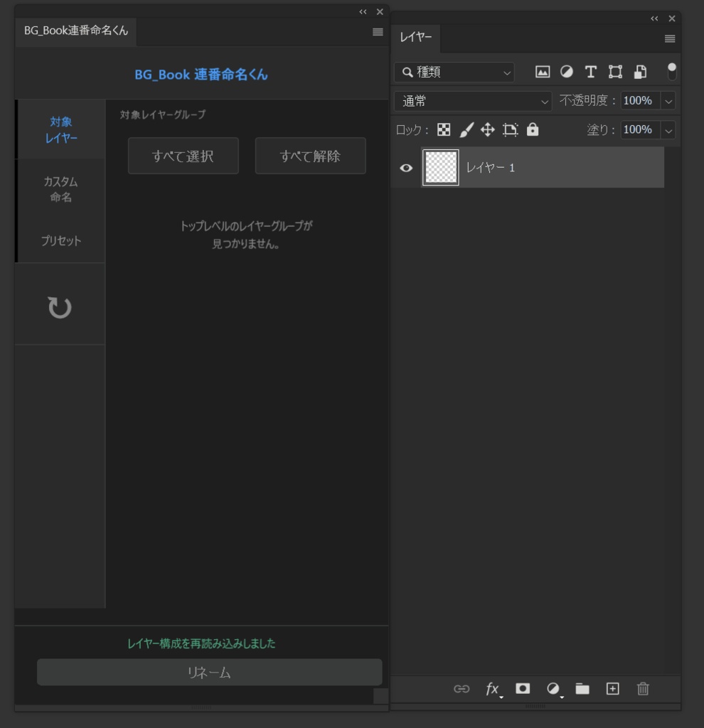Delete layer with the trash icon
The width and height of the screenshot is (704, 728).
[643, 688]
